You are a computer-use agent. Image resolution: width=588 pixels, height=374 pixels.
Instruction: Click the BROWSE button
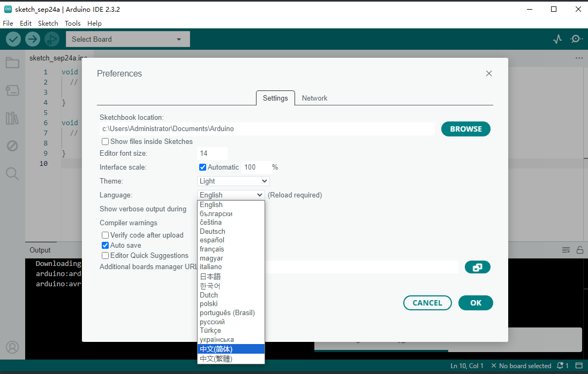466,129
